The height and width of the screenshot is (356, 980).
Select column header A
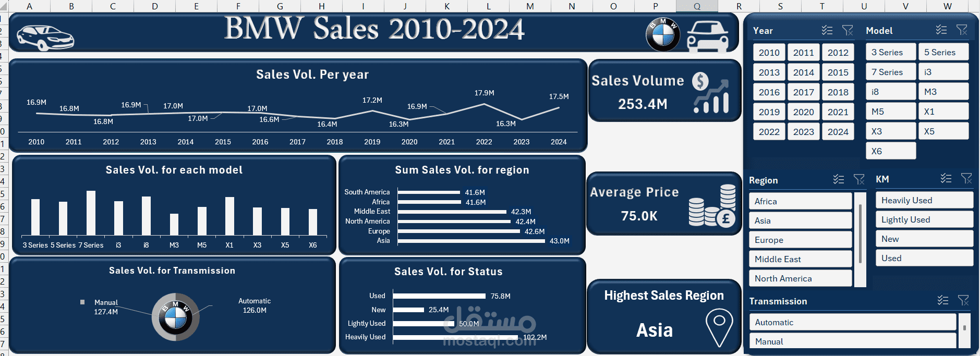pyautogui.click(x=30, y=6)
